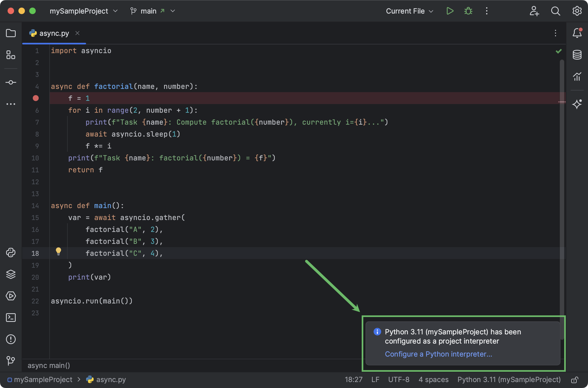Open the More Actions kebab menu
Image resolution: width=588 pixels, height=388 pixels.
[x=486, y=11]
